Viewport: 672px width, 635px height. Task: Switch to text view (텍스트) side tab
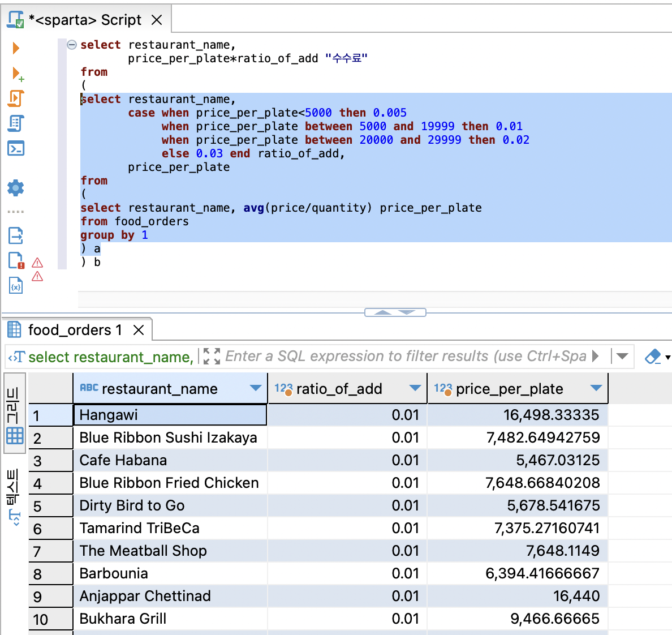(x=14, y=497)
